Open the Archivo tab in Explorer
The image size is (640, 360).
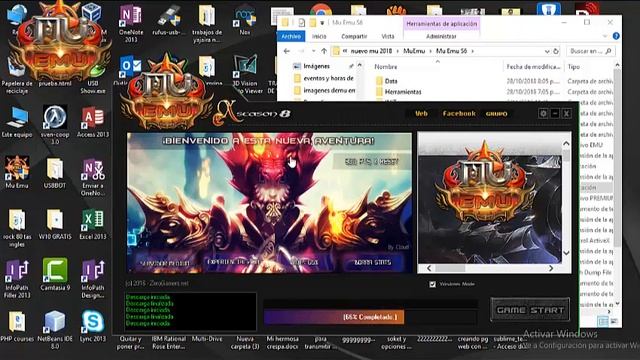(291, 36)
